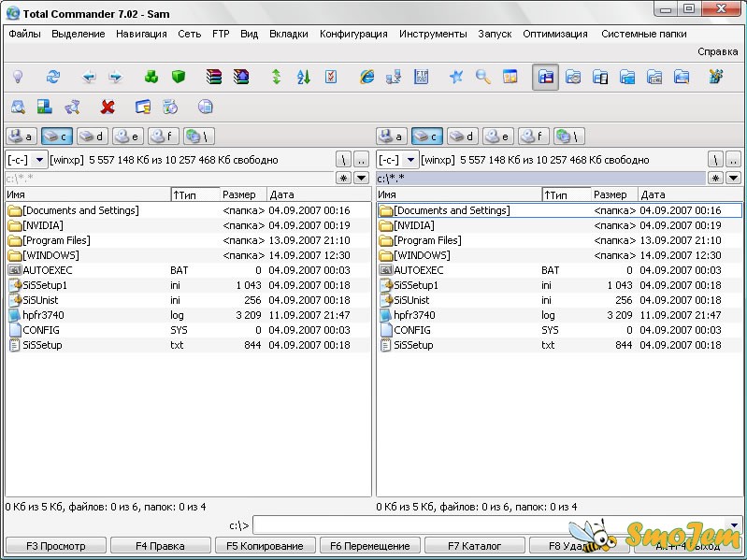Image resolution: width=747 pixels, height=560 pixels.
Task: Expand left panel drive dropdown [-c-]
Action: pos(39,160)
